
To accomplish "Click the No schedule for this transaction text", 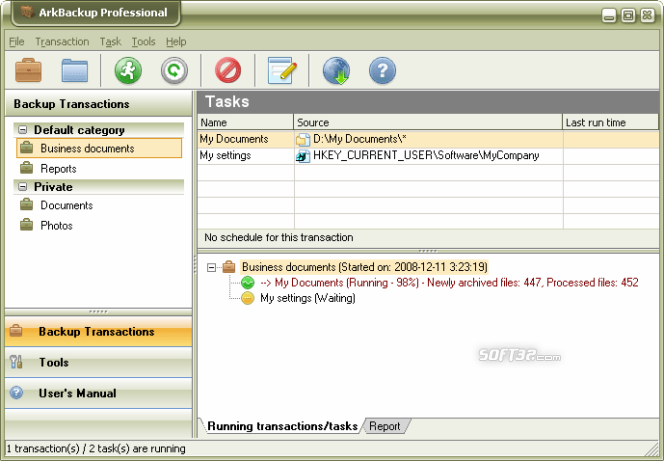I will pyautogui.click(x=279, y=237).
